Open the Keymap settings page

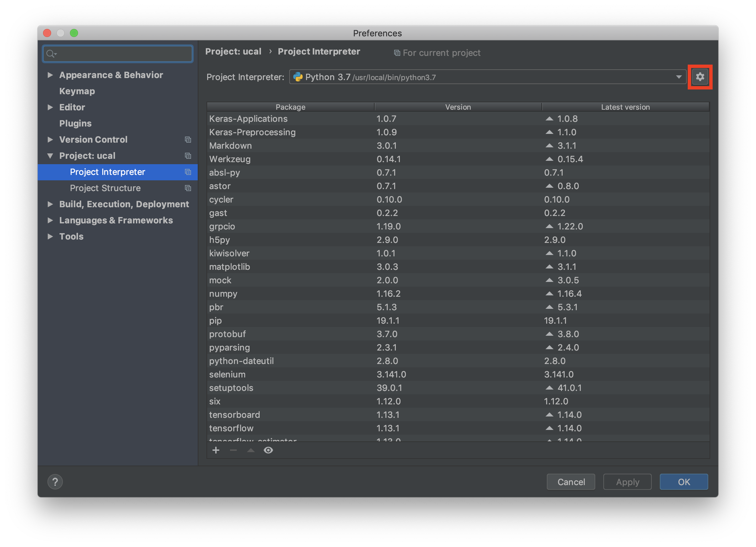tap(77, 91)
